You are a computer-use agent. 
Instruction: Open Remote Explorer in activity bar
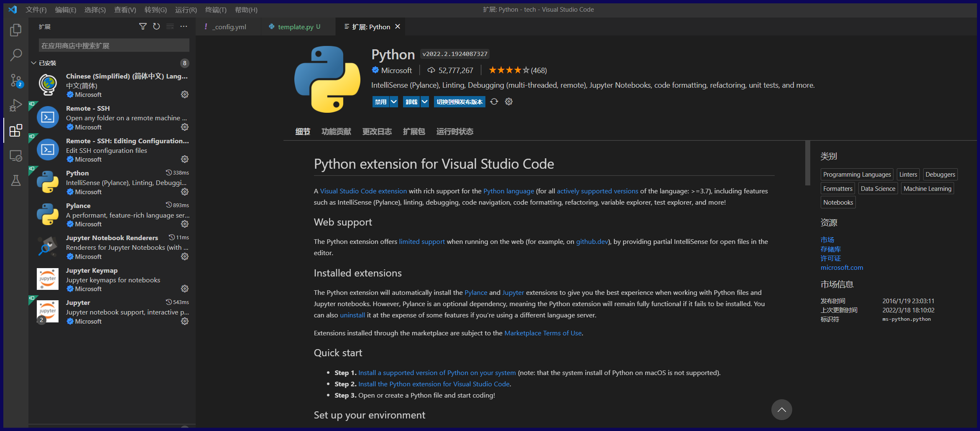tap(15, 156)
